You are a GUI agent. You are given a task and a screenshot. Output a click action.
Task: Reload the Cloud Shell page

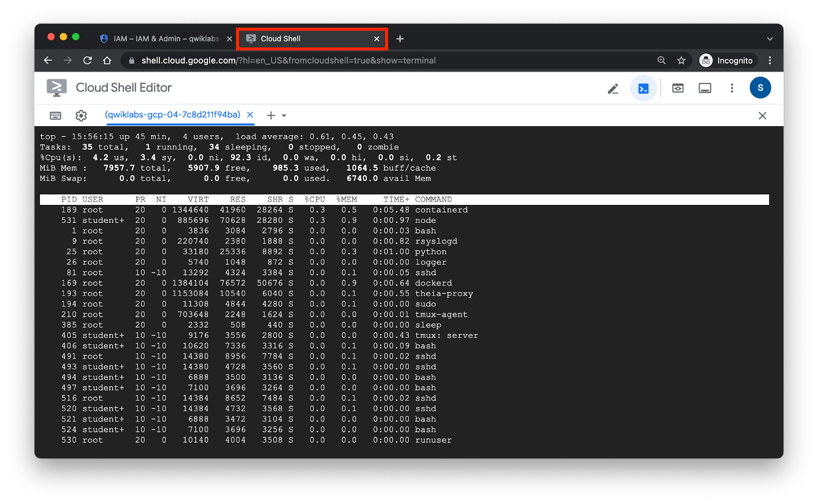[x=87, y=60]
